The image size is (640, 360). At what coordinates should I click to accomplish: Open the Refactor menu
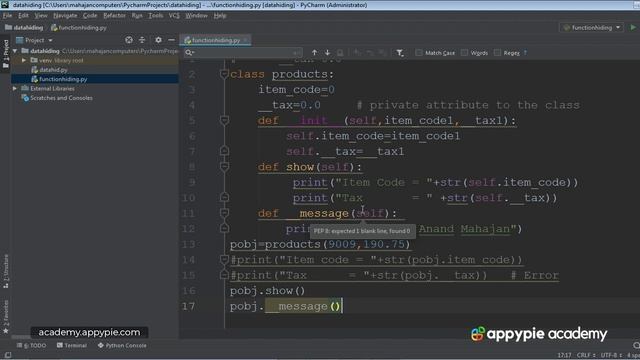[114, 16]
